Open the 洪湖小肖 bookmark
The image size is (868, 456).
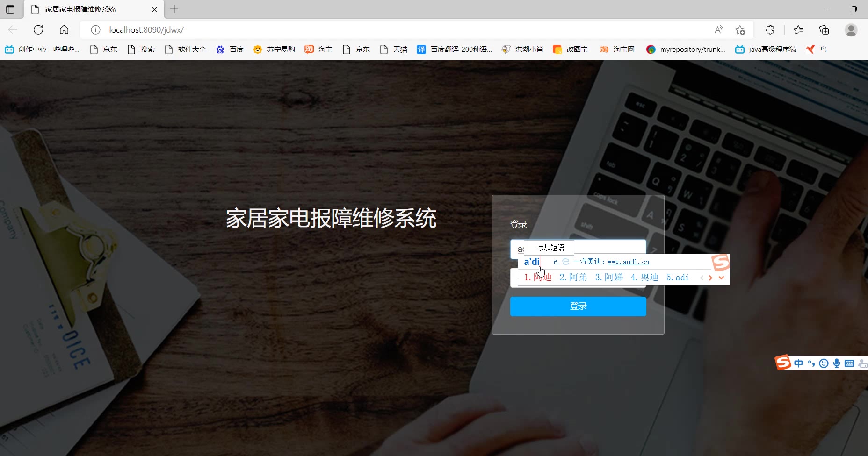(x=522, y=50)
